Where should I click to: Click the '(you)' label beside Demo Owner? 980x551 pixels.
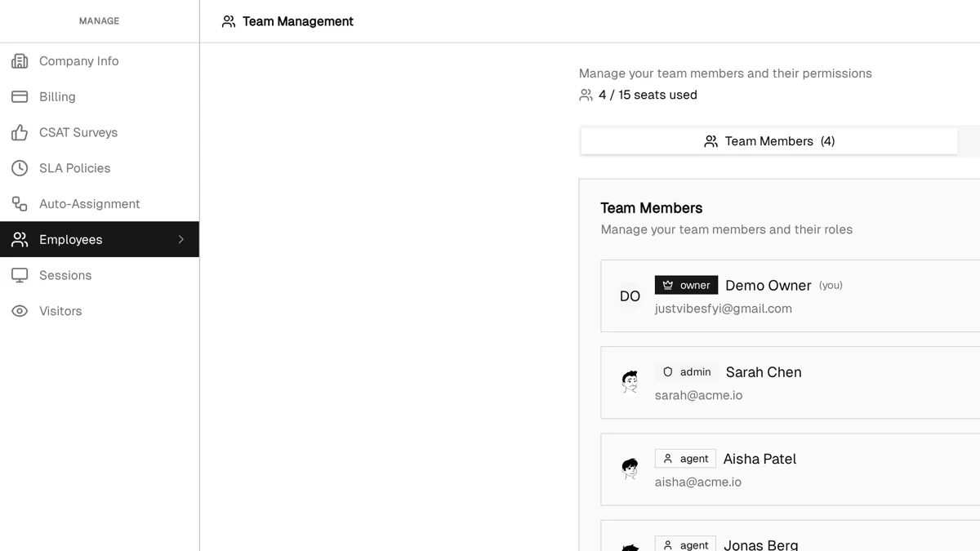click(x=831, y=285)
